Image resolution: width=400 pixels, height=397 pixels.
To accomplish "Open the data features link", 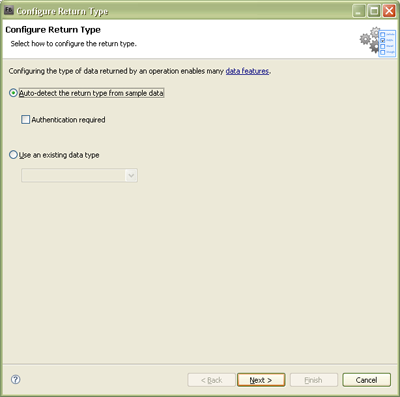I will (247, 71).
